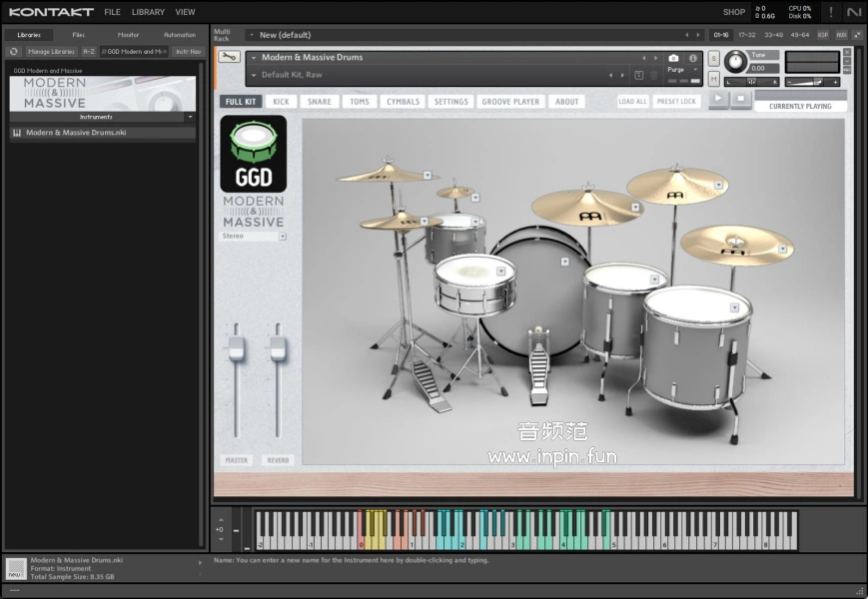Click the Native Instruments logo icon
868x599 pixels.
coord(853,12)
